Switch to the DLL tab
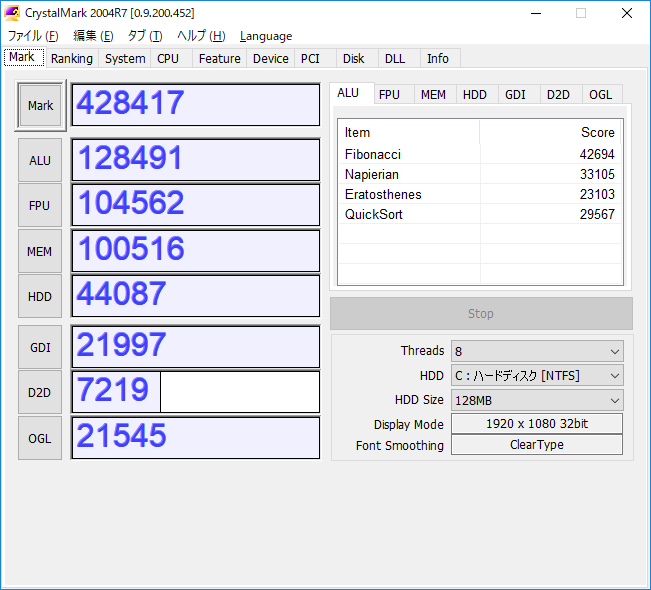 point(399,59)
